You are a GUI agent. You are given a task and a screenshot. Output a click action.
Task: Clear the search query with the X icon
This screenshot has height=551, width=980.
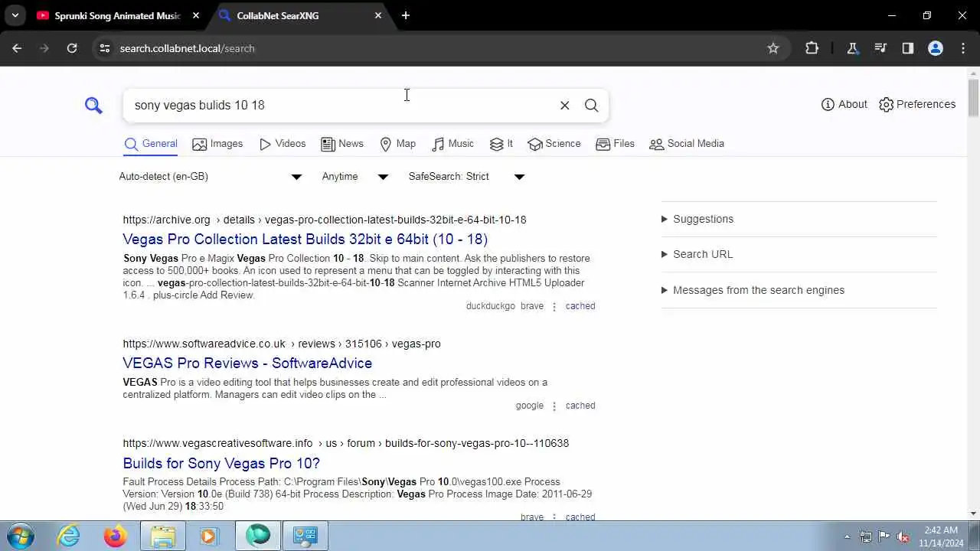coord(565,106)
